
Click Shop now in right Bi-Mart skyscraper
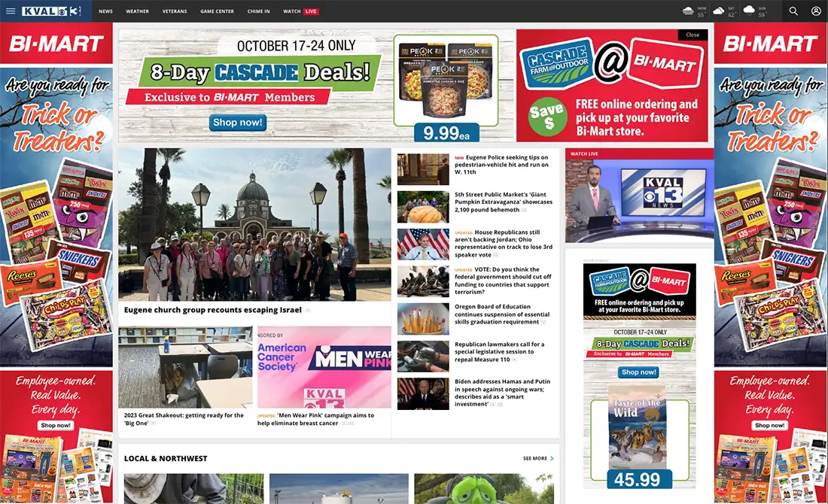coord(769,425)
